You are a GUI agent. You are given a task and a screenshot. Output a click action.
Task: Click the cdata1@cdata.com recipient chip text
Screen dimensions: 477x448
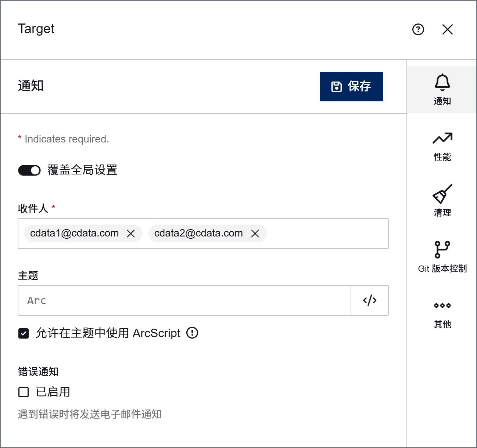pos(74,233)
